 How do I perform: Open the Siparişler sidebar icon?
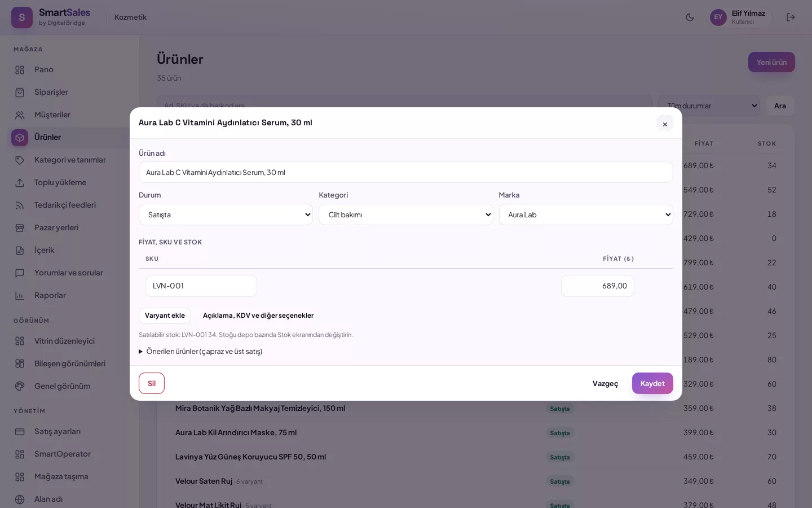(x=20, y=92)
